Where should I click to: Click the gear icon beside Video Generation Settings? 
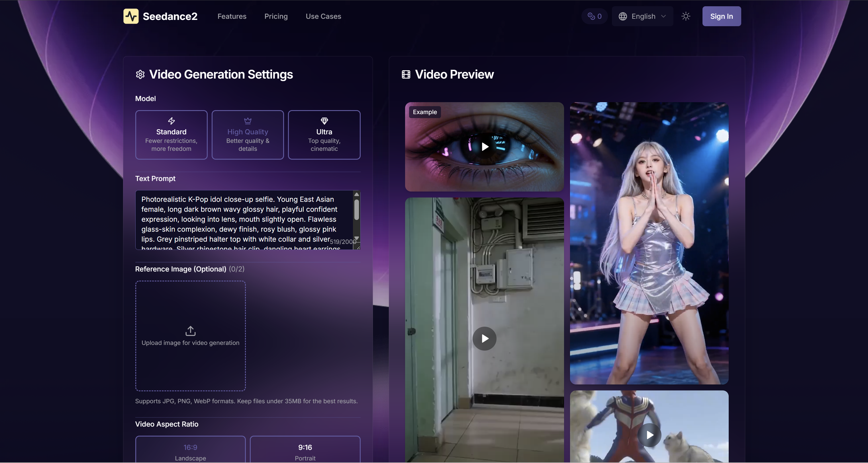coord(140,74)
